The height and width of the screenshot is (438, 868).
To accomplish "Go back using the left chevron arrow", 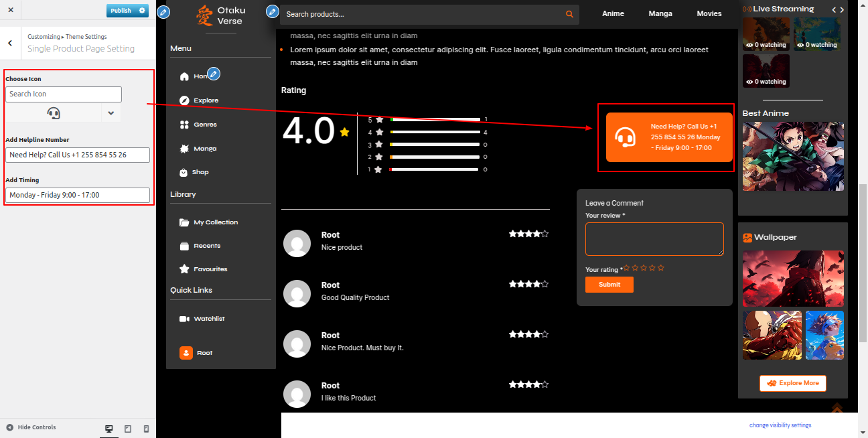I will 10,44.
